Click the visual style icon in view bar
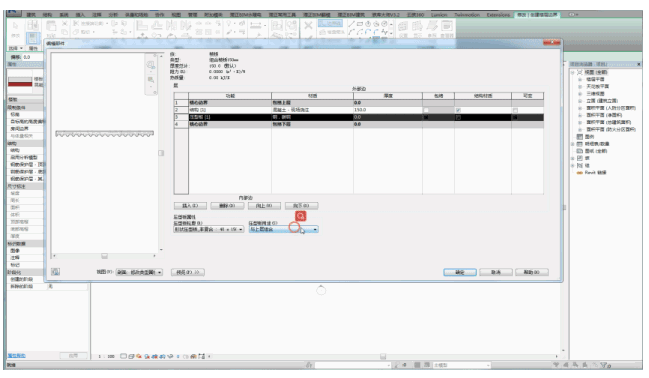The width and height of the screenshot is (649, 378). tap(131, 356)
